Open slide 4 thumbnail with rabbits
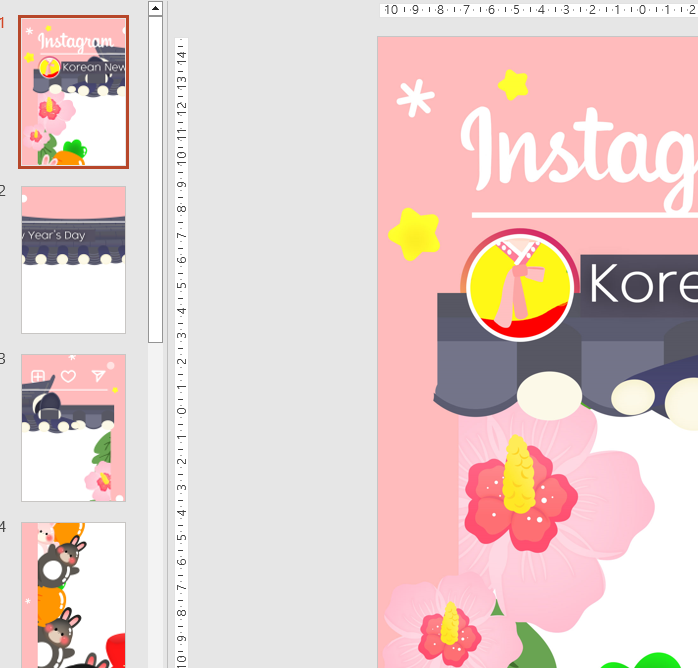Screen dimensions: 698x668 (73, 595)
